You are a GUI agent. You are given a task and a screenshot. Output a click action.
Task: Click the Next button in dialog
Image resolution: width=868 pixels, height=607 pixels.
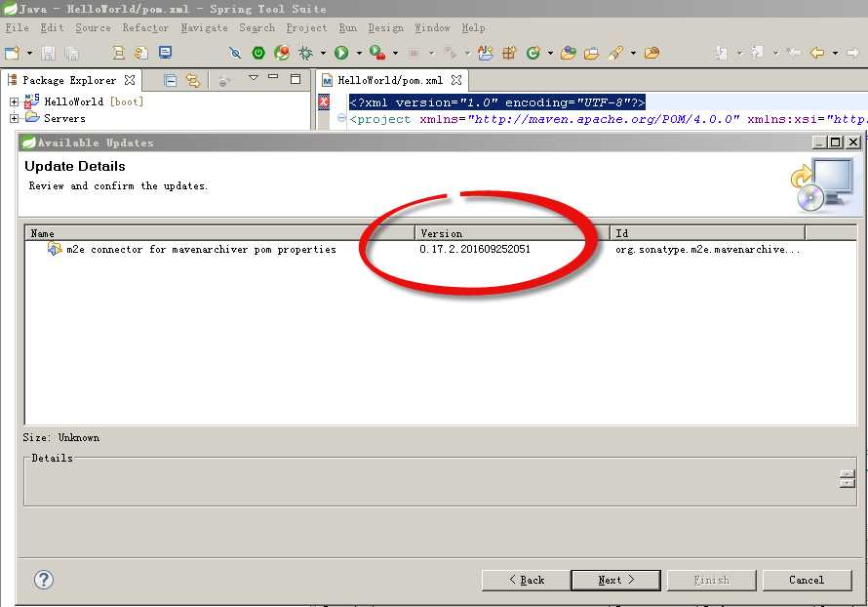pos(615,580)
